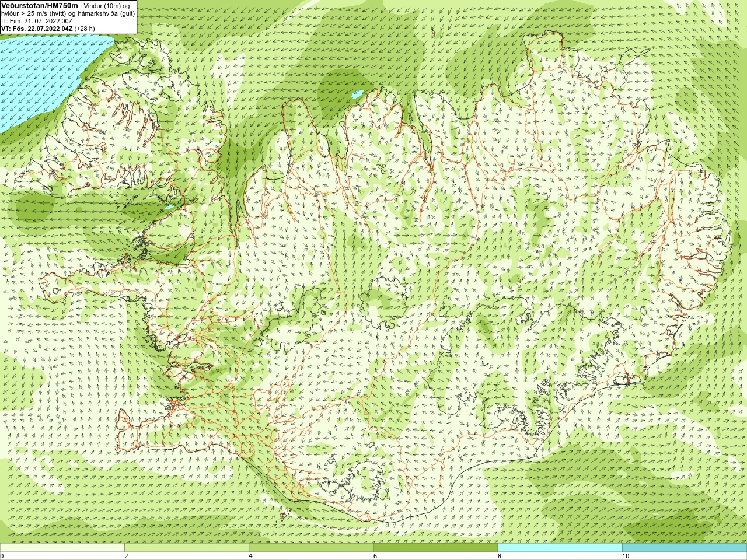747x560 pixels.
Task: Click the light green 2–4 legend swatch
Action: (187, 548)
